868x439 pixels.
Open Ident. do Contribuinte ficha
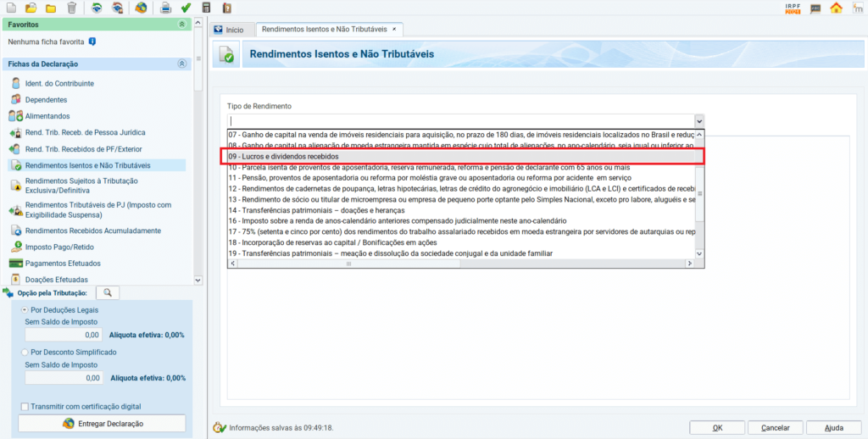point(59,84)
